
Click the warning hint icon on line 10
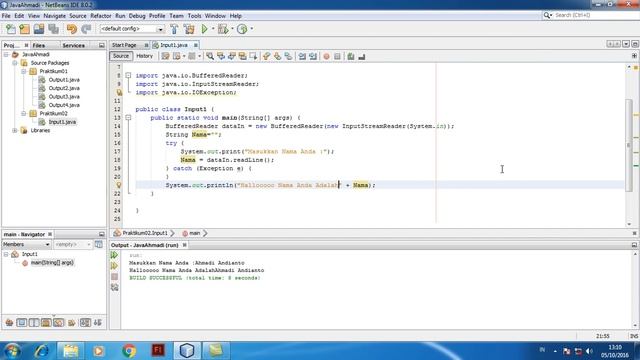[x=119, y=93]
